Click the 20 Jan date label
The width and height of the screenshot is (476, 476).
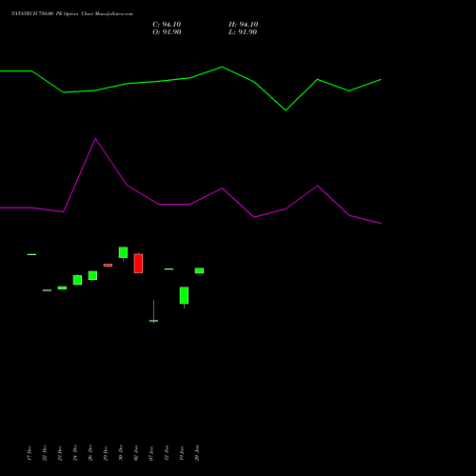tap(197, 453)
